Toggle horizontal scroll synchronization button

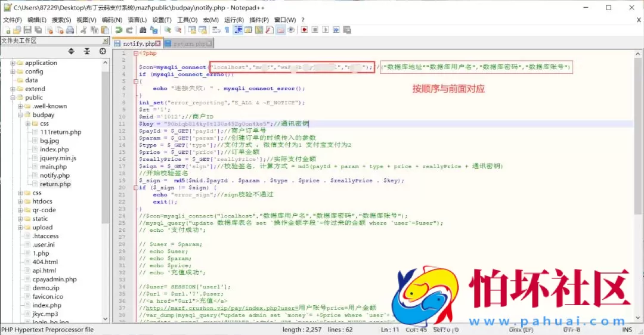[x=203, y=30]
